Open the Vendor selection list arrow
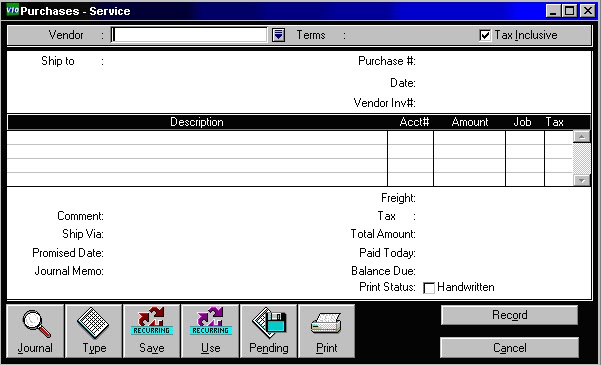This screenshot has height=365, width=601. tap(278, 35)
